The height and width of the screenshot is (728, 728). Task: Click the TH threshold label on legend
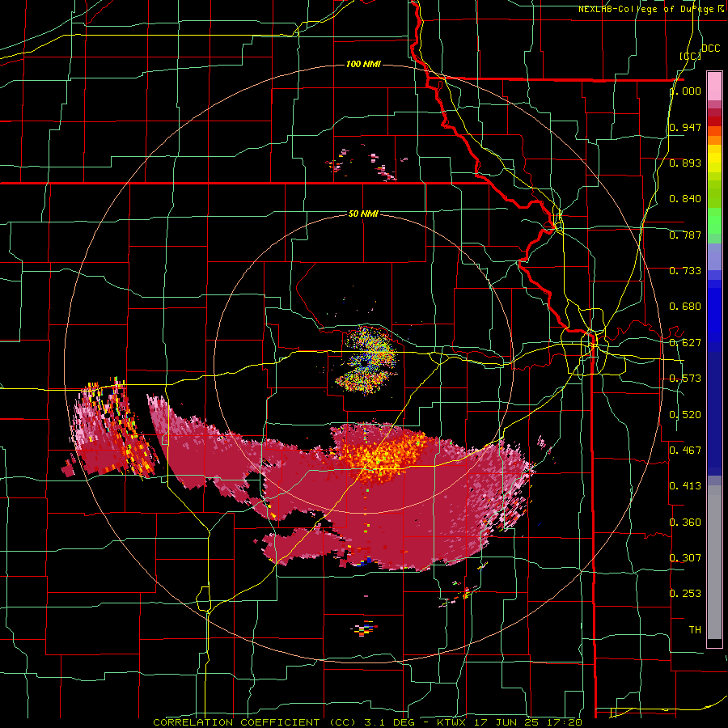point(695,630)
